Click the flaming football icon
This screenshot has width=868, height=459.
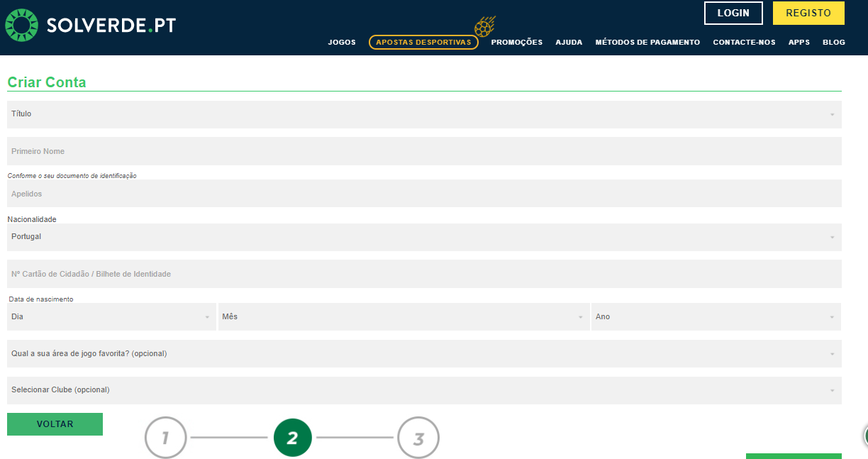click(x=485, y=26)
